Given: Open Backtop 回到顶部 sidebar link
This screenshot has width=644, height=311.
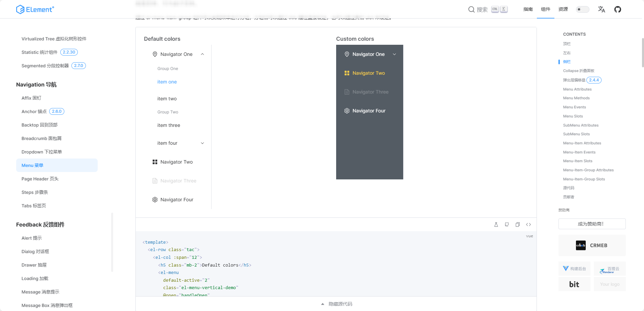Looking at the screenshot, I should (x=39, y=125).
